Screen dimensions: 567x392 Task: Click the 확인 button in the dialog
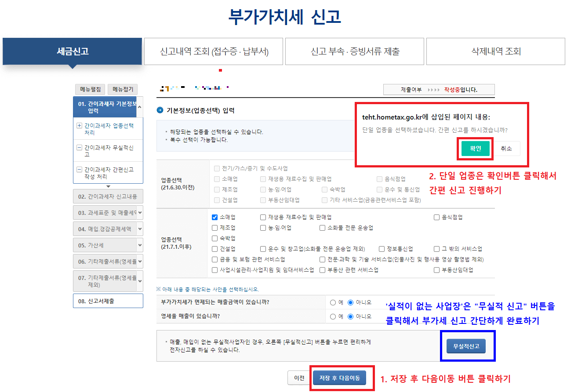click(x=475, y=148)
